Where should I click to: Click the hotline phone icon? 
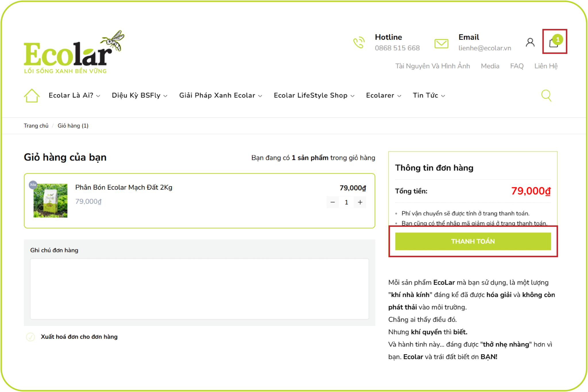click(x=359, y=43)
